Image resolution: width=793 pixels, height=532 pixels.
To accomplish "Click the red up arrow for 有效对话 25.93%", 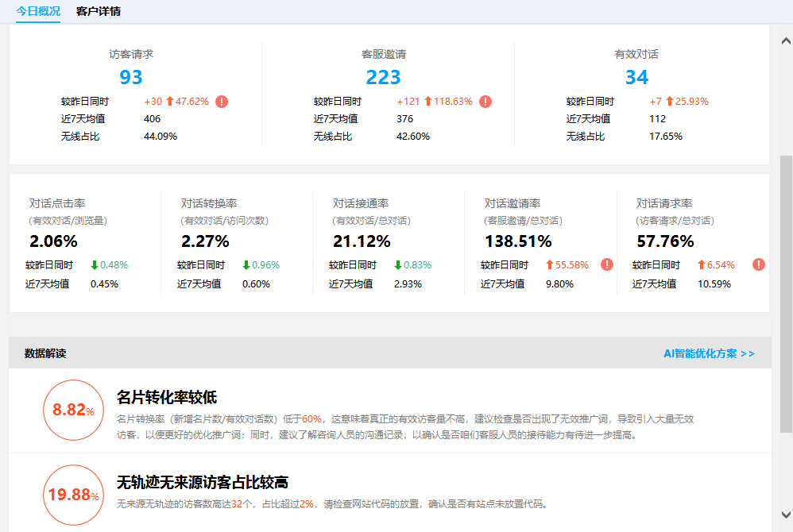I will [670, 102].
